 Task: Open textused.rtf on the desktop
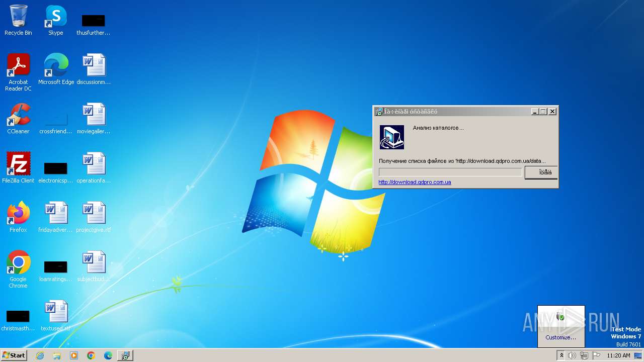(56, 315)
